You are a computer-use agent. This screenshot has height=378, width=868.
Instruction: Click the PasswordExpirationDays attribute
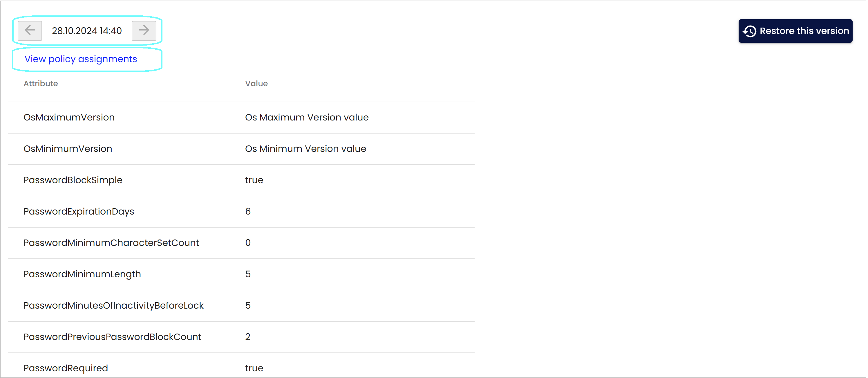coord(79,211)
